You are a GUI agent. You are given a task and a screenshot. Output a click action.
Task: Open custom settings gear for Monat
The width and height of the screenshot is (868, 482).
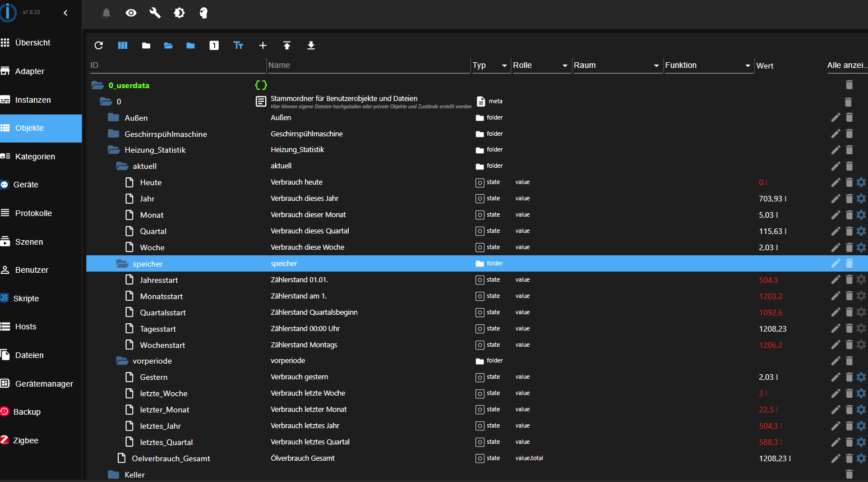click(x=861, y=215)
